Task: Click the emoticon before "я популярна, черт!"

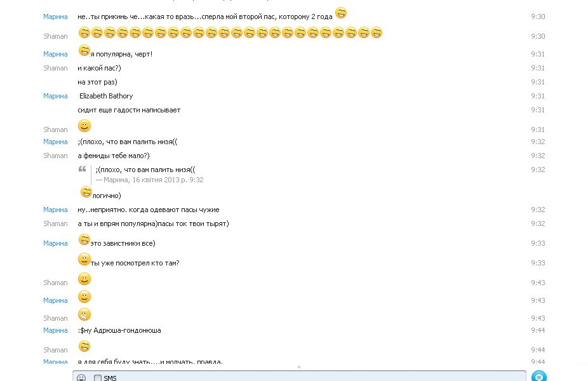Action: 84,51
